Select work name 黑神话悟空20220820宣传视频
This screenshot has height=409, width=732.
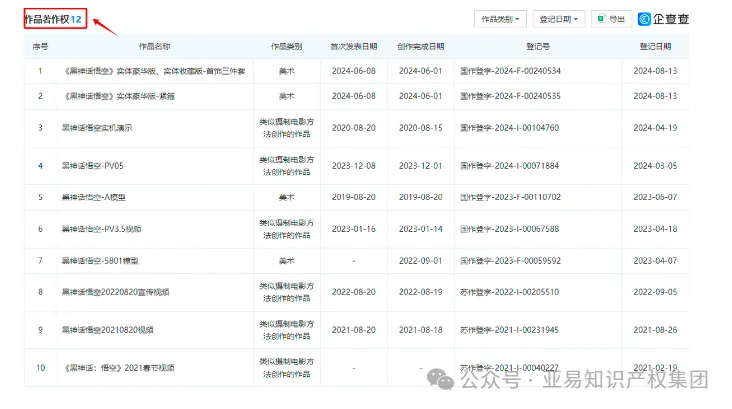click(115, 292)
